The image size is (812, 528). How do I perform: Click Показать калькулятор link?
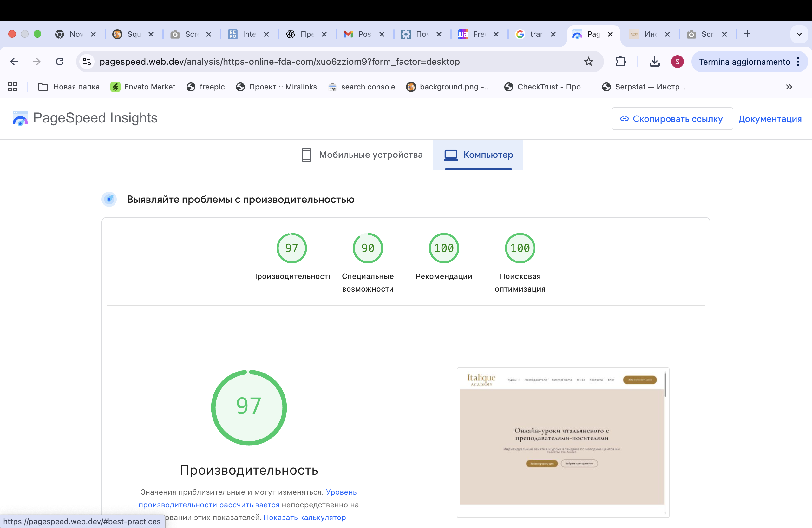click(x=305, y=518)
